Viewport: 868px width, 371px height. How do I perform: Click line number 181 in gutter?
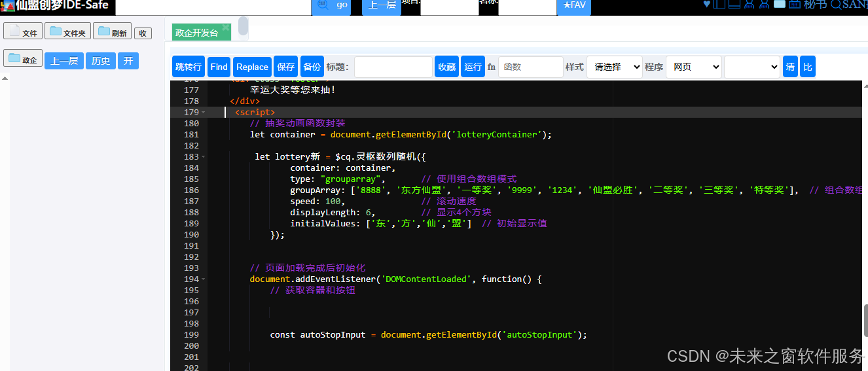pos(191,135)
